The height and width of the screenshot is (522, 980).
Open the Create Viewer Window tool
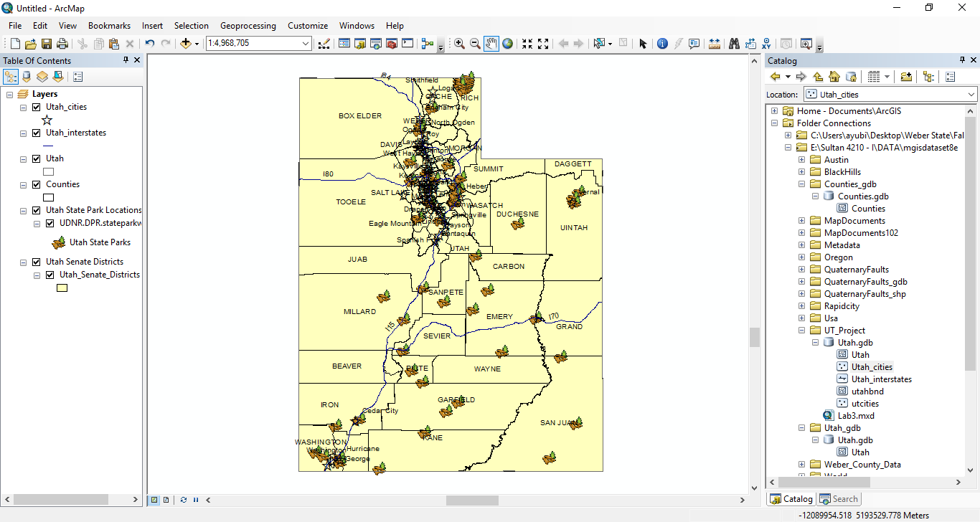806,44
